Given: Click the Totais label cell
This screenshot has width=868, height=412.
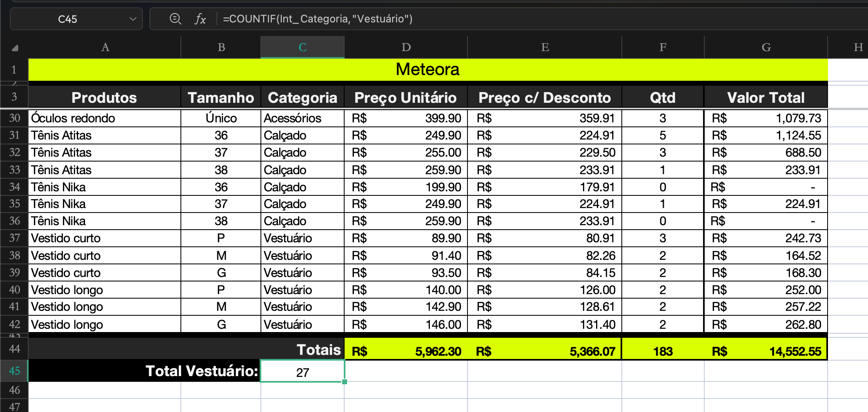Looking at the screenshot, I should click(187, 349).
